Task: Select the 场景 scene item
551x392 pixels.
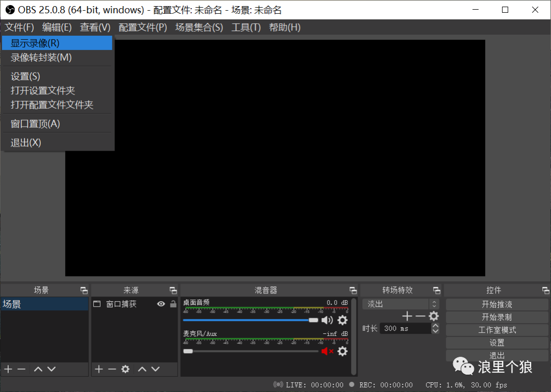Action: click(44, 304)
